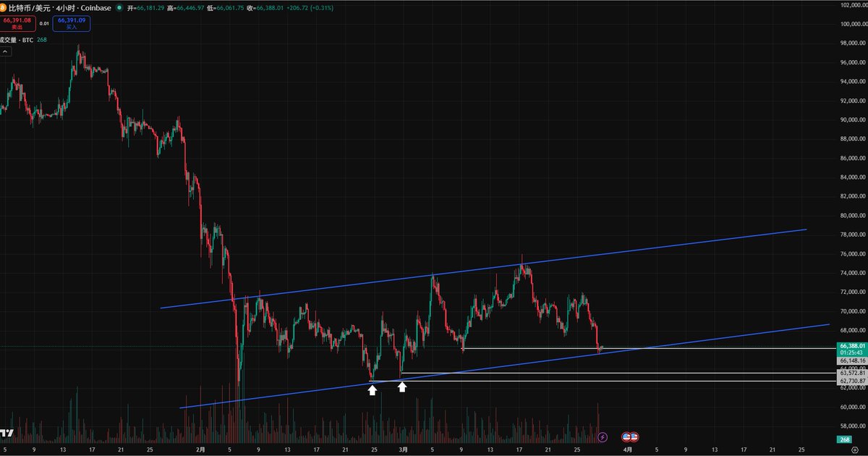Click the 62,730.87 horizontal line price label

(x=852, y=381)
